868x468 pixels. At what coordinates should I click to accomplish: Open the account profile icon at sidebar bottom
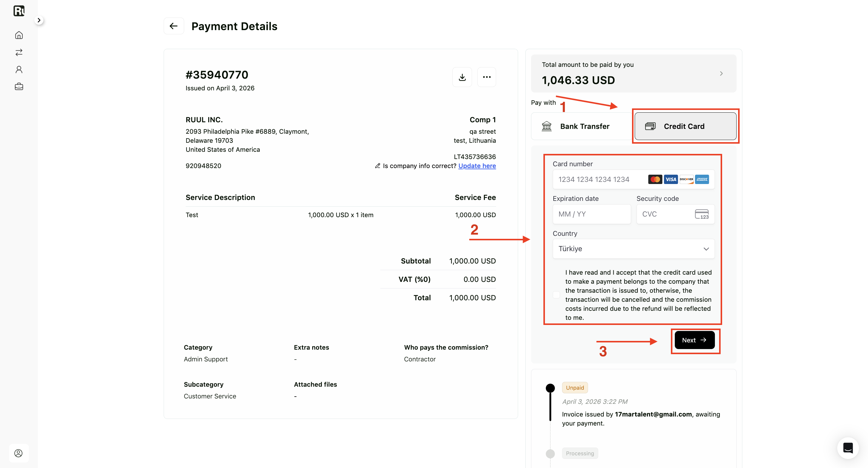point(18,453)
